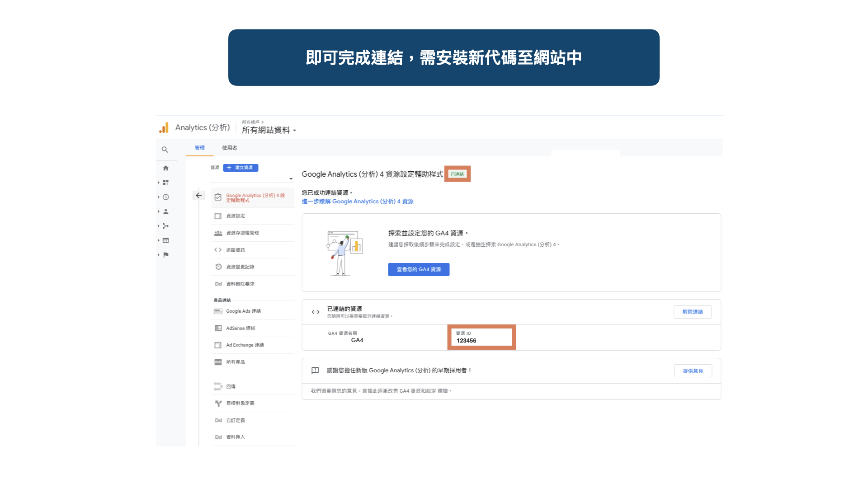Click the 解除連結 button
Viewport: 868px width, 488px height.
point(693,312)
